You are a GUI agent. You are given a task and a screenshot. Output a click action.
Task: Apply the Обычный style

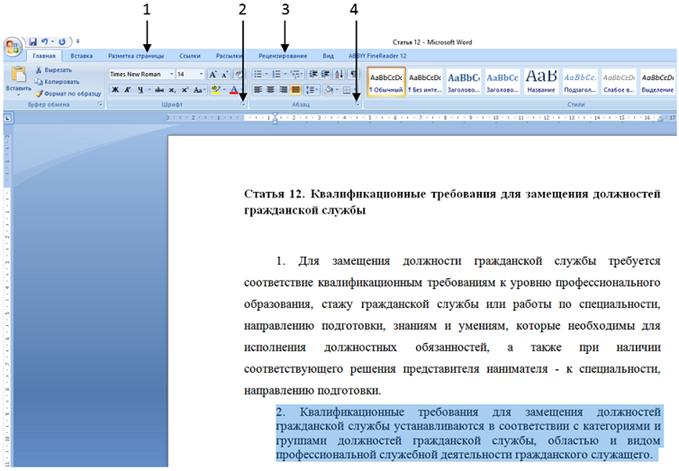[386, 82]
